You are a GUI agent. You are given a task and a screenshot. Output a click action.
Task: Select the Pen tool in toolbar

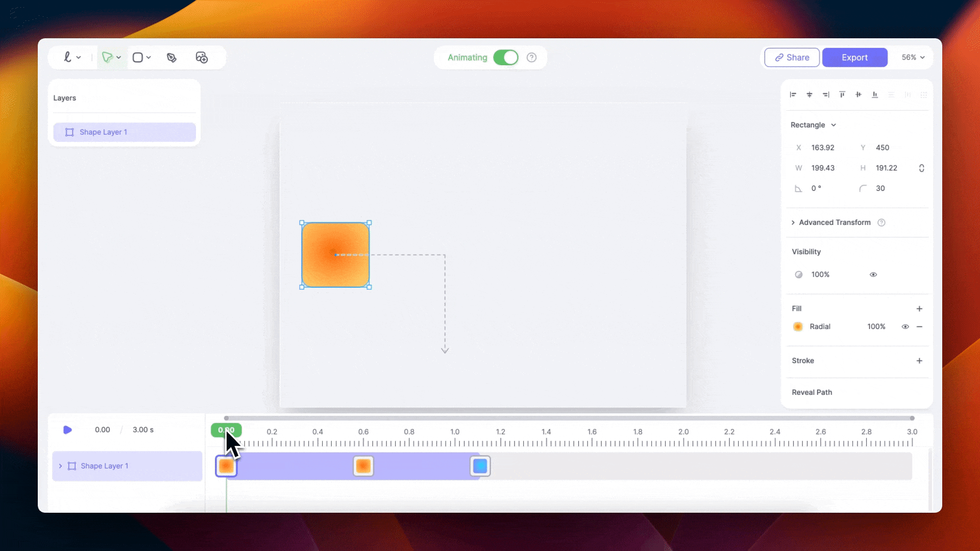(171, 58)
